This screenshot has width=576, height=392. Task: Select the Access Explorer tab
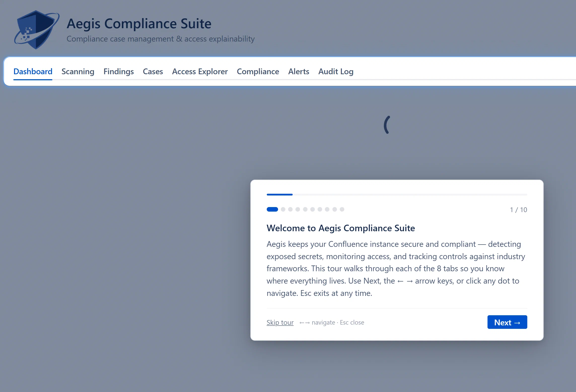[200, 71]
